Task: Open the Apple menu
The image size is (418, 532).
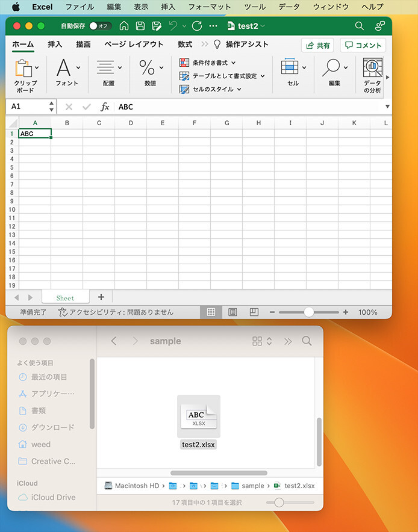Action: click(x=16, y=7)
